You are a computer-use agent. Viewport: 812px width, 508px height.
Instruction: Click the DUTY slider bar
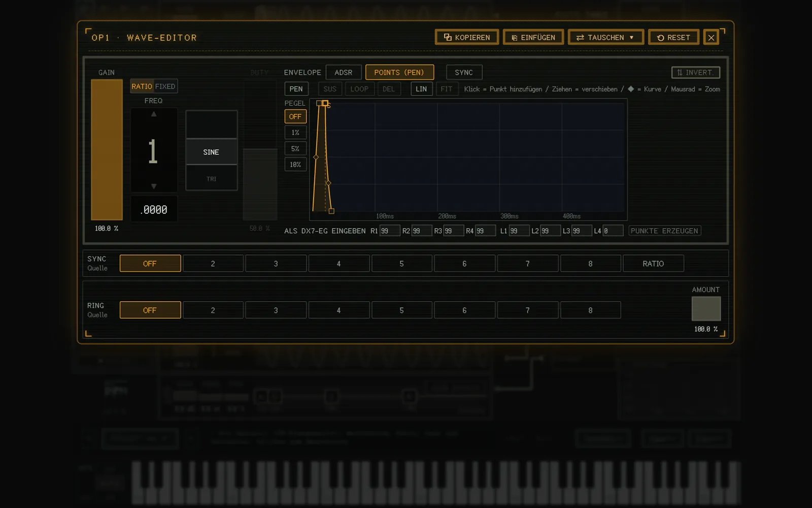click(260, 149)
